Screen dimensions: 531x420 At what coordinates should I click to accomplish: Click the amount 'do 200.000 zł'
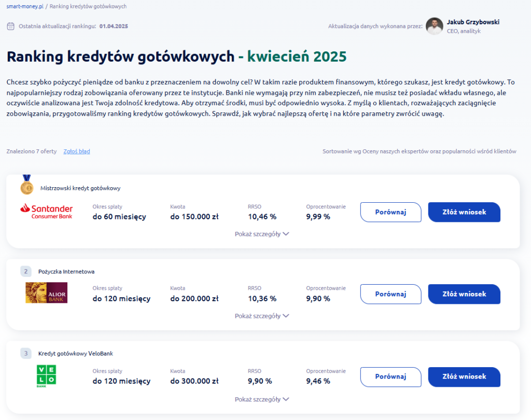pos(194,299)
